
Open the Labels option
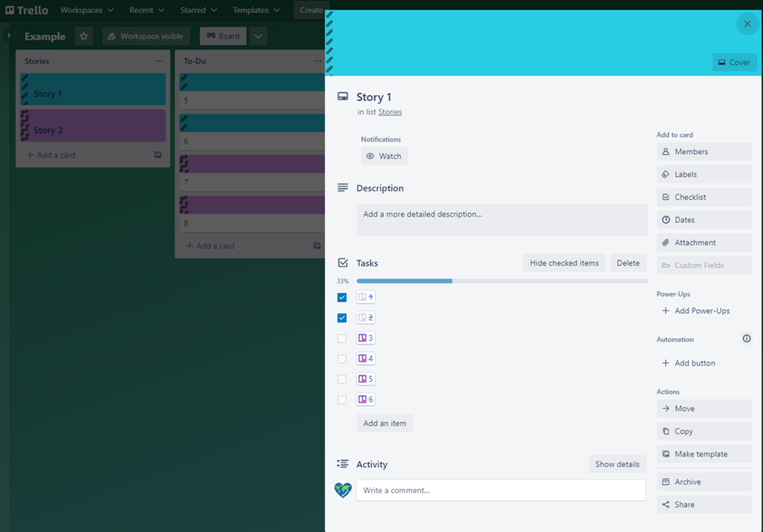click(x=704, y=174)
